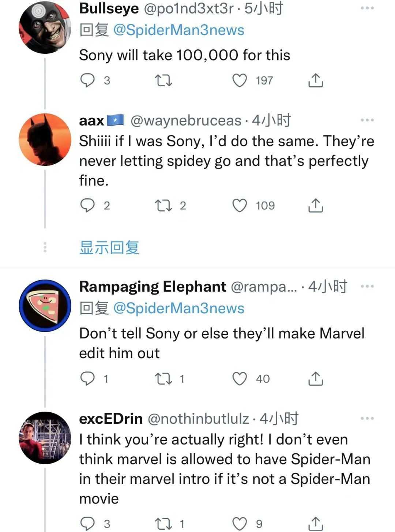The height and width of the screenshot is (532, 395).
Task: Share Bullseye's tweet
Action: pos(316,80)
